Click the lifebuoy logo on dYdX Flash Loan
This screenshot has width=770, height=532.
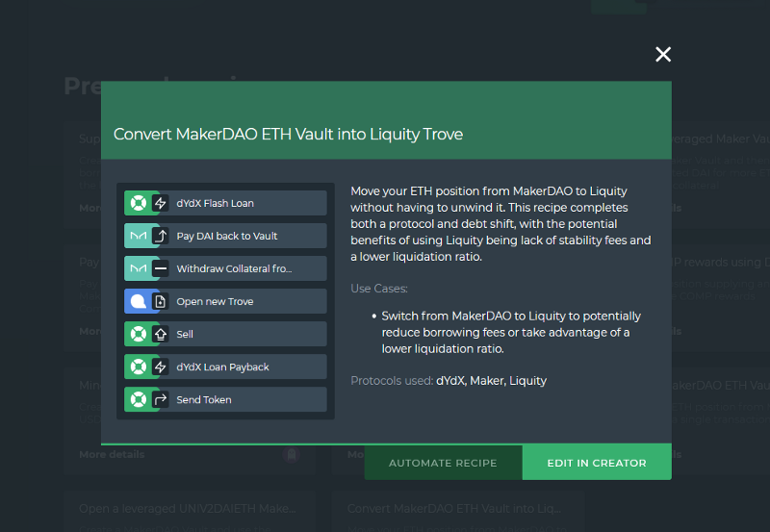(139, 203)
